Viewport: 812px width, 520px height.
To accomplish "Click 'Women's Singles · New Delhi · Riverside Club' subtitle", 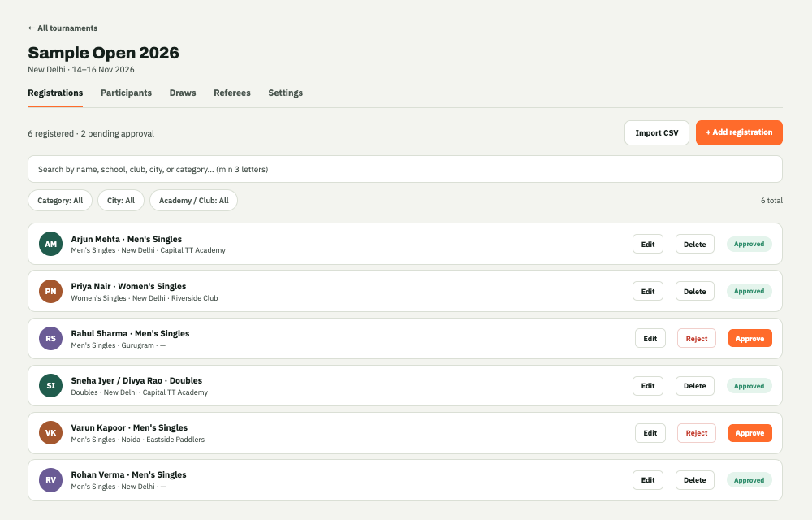I will coord(145,298).
